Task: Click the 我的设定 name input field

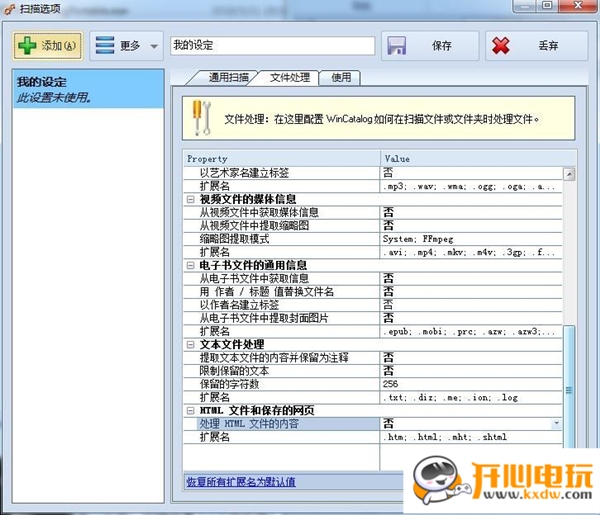Action: tap(272, 46)
